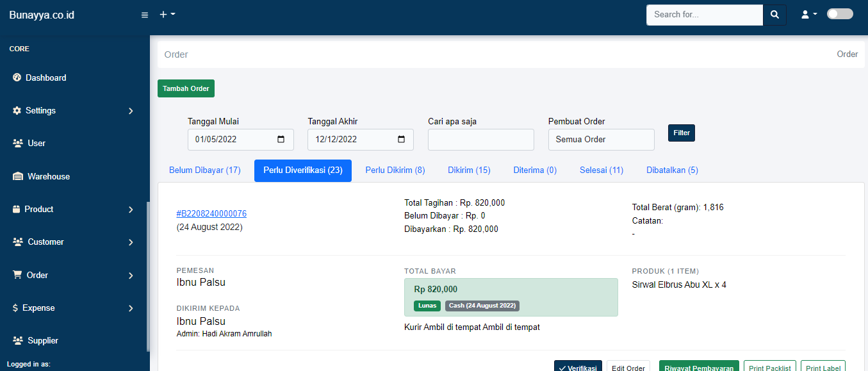The image size is (868, 371).
Task: Click the Tambah Order button
Action: click(x=186, y=88)
